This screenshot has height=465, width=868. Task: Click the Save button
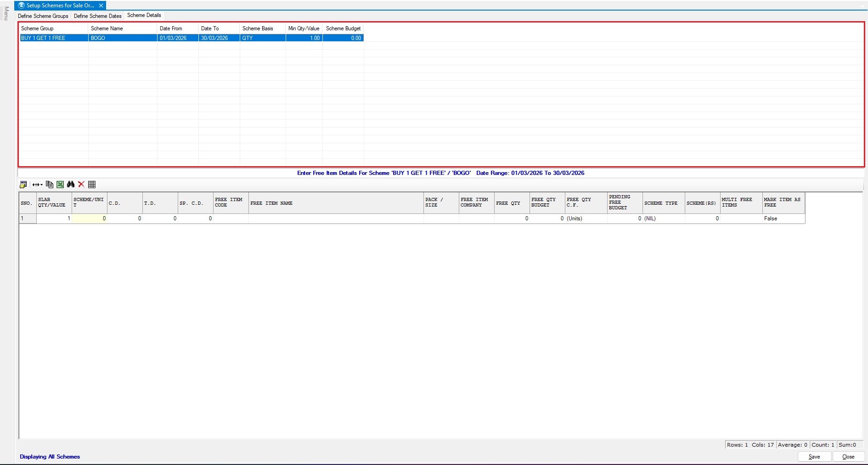point(814,457)
